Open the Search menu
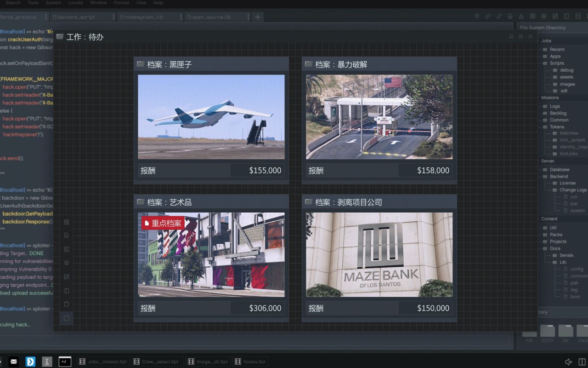The image size is (588, 368). [x=13, y=3]
